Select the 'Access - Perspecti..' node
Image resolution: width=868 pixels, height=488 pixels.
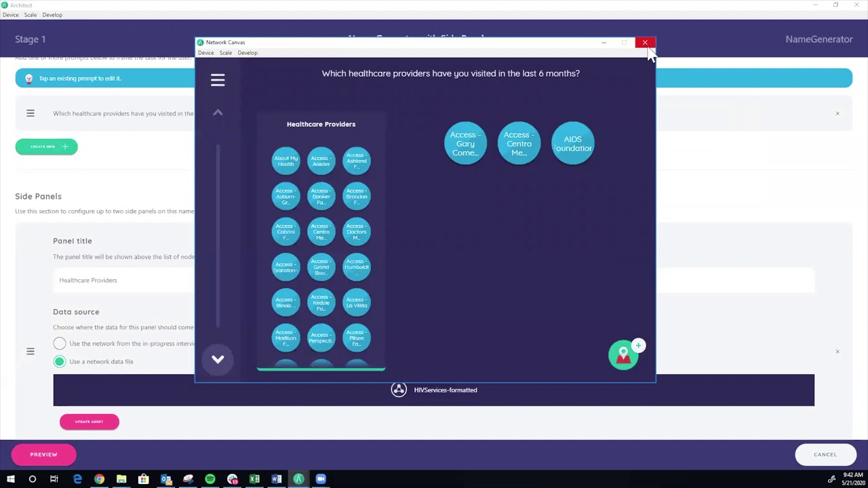pos(321,338)
